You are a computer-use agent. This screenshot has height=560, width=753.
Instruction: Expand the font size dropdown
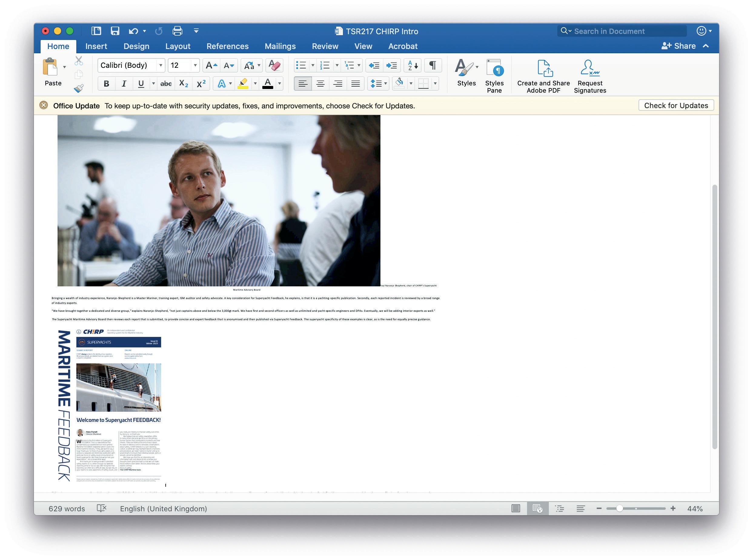point(195,65)
